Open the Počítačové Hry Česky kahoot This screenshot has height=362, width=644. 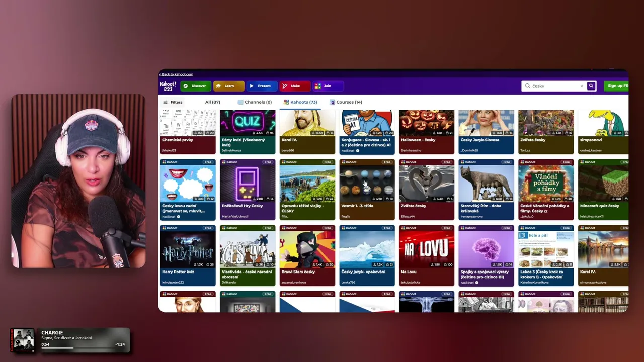pyautogui.click(x=248, y=190)
